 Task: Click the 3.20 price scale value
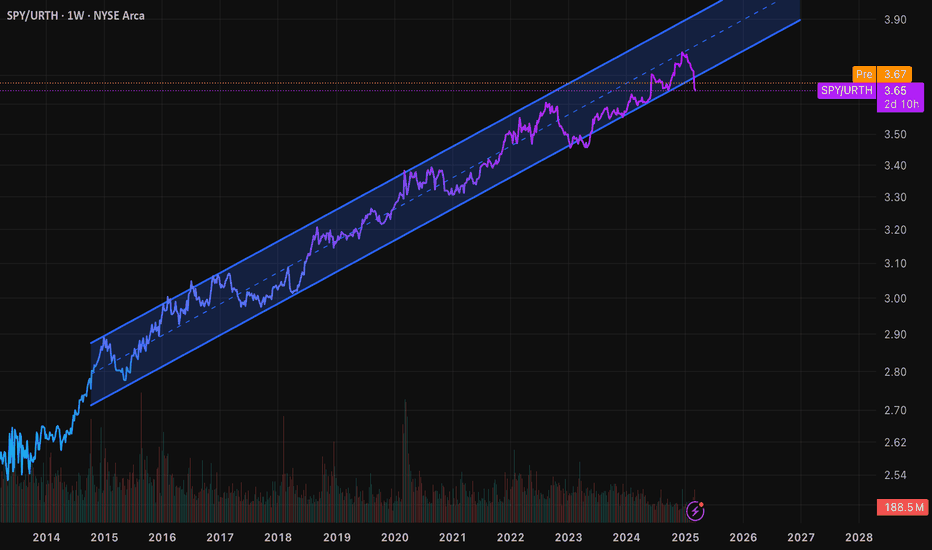click(x=895, y=230)
